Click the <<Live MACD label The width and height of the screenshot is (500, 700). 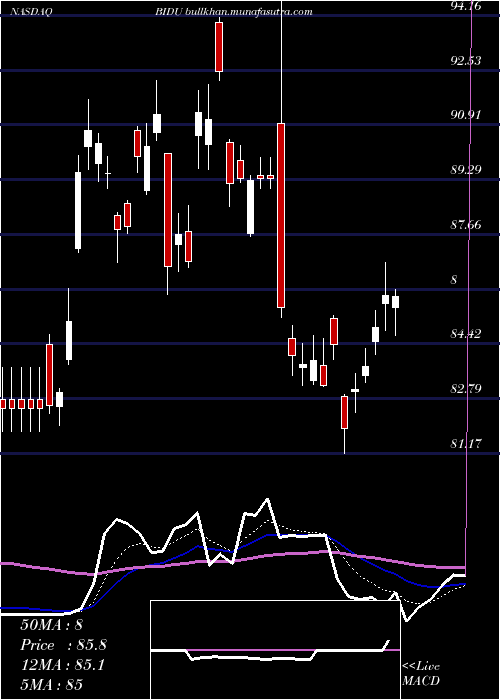(x=421, y=673)
